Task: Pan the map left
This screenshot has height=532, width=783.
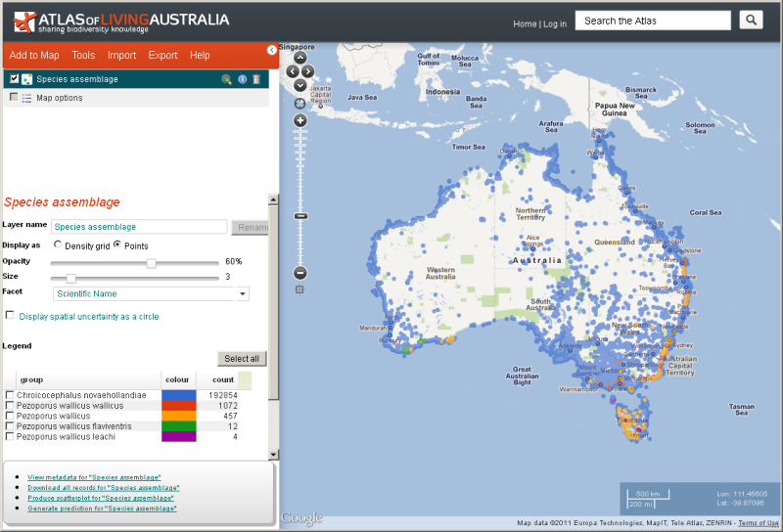Action: [291, 71]
